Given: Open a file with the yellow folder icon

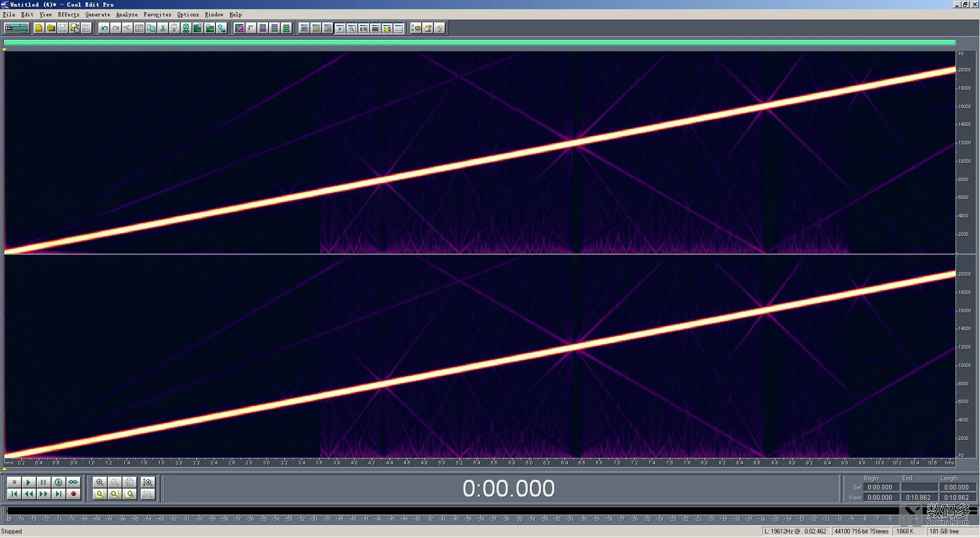Looking at the screenshot, I should coord(51,28).
